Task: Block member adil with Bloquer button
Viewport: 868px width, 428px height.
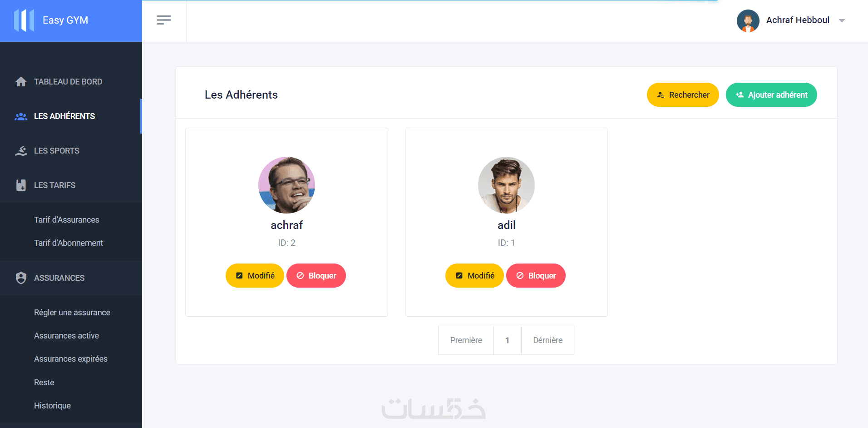Action: [x=536, y=276]
